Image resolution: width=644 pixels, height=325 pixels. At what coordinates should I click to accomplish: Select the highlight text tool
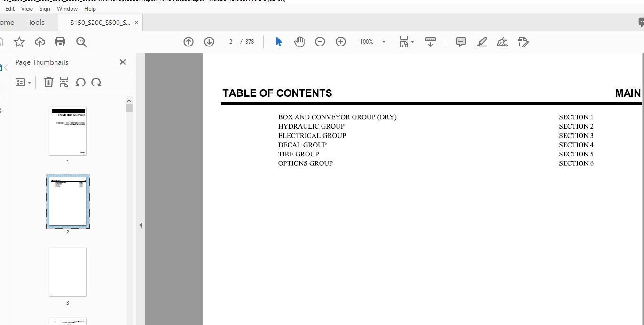coord(482,42)
